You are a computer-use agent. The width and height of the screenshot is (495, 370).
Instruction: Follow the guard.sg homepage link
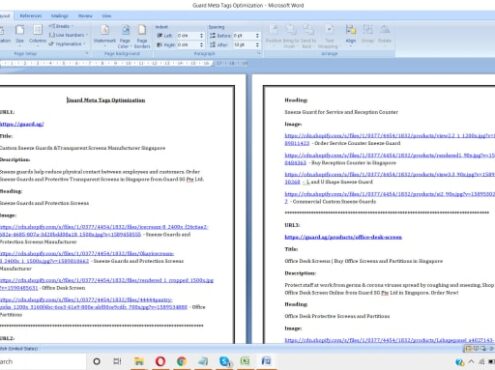point(22,124)
